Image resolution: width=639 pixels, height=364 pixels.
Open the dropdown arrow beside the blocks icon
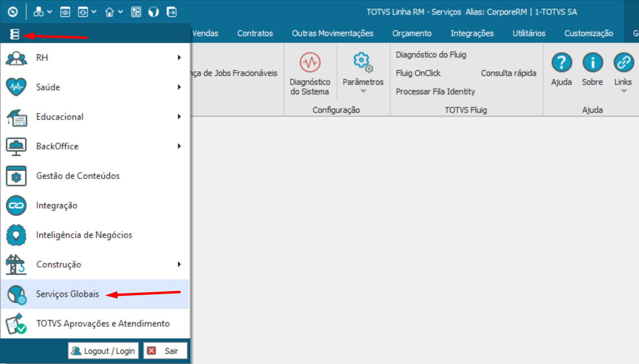pos(49,12)
